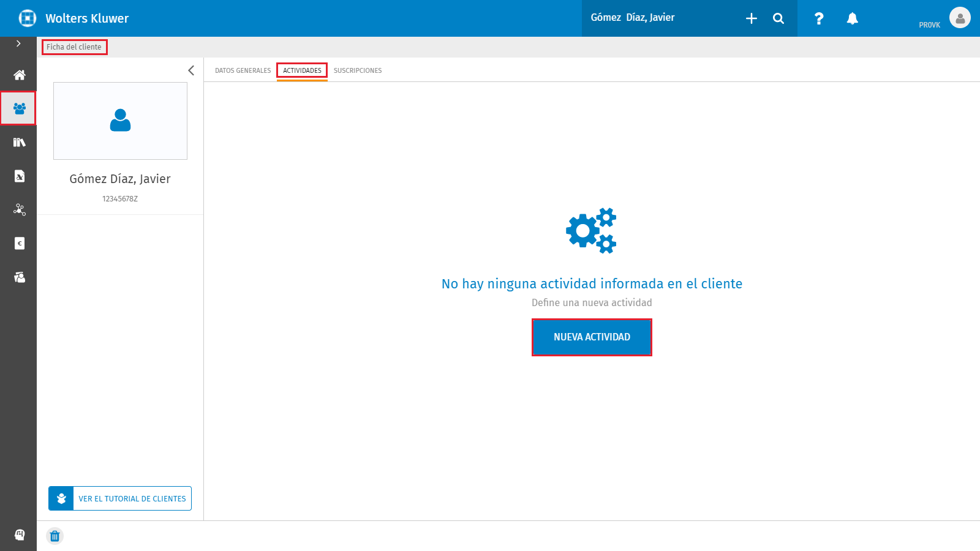Screen dimensions: 980x551
Task: Open the support agent sidebar icon
Action: [19, 277]
